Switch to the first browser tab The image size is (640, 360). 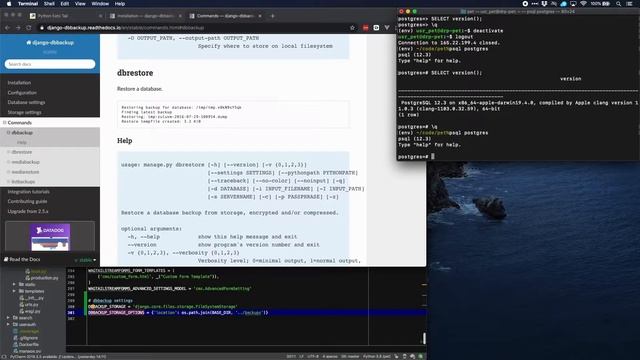pyautogui.click(x=65, y=16)
